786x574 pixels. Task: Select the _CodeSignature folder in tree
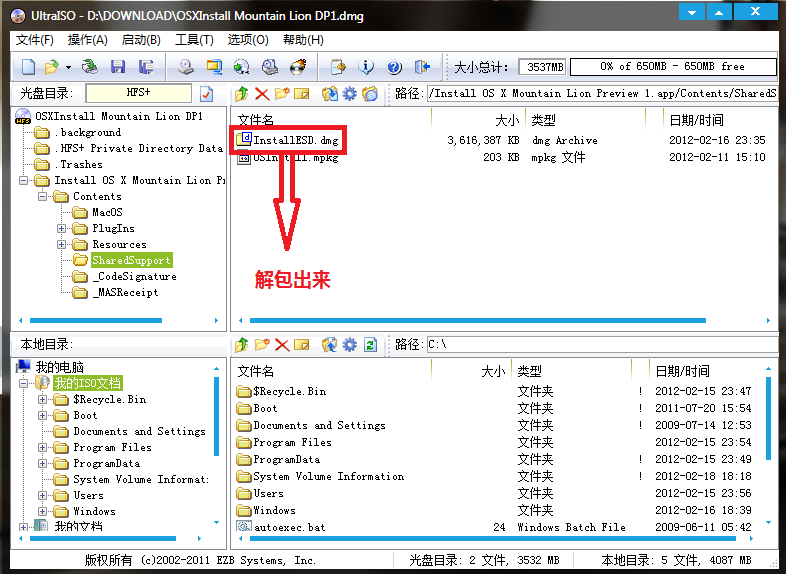click(x=134, y=276)
